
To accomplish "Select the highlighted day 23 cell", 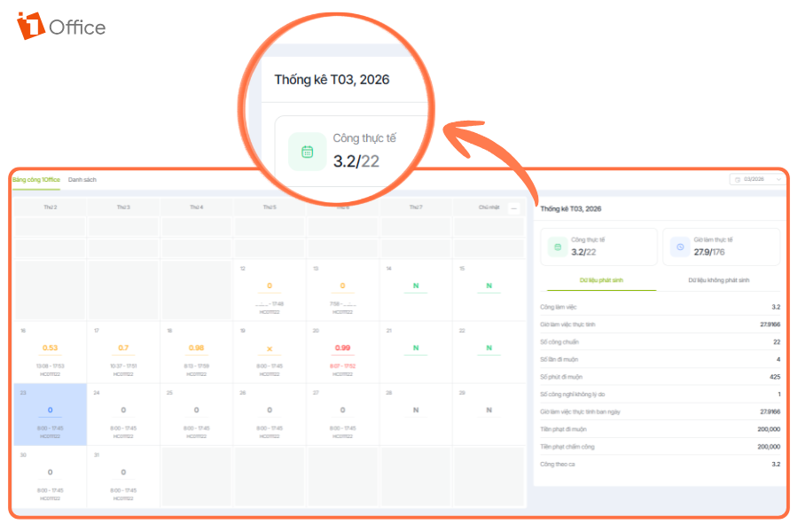I will [x=51, y=414].
